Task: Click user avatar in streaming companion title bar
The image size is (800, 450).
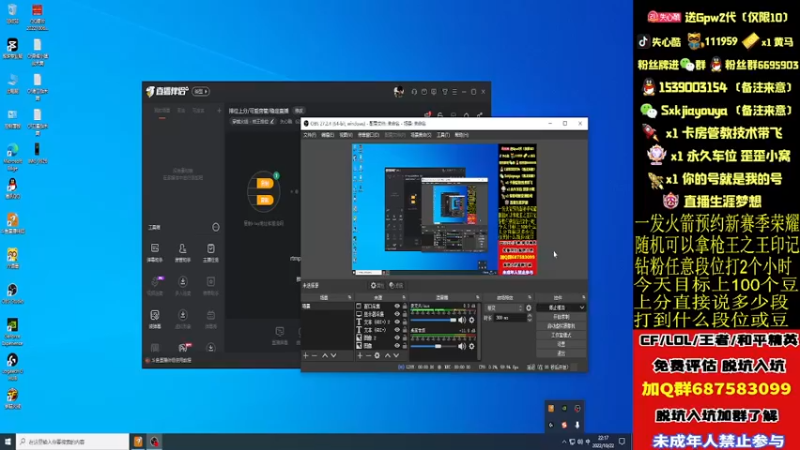Action: coord(398,92)
